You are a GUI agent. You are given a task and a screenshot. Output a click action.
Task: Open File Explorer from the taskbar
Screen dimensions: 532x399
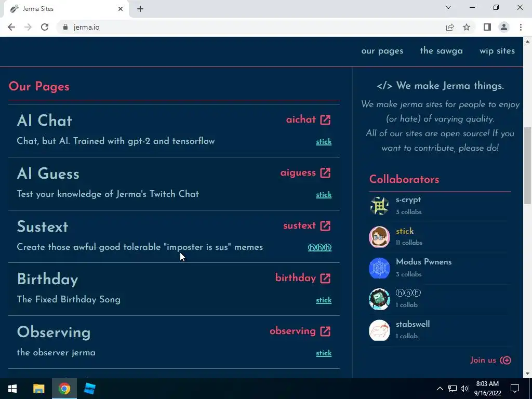tap(38, 389)
